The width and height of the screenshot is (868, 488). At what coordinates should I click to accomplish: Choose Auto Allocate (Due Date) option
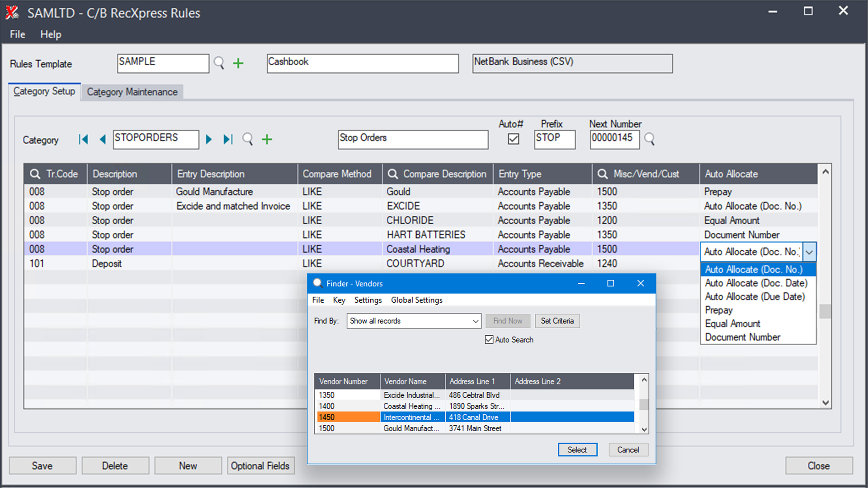[x=758, y=296]
